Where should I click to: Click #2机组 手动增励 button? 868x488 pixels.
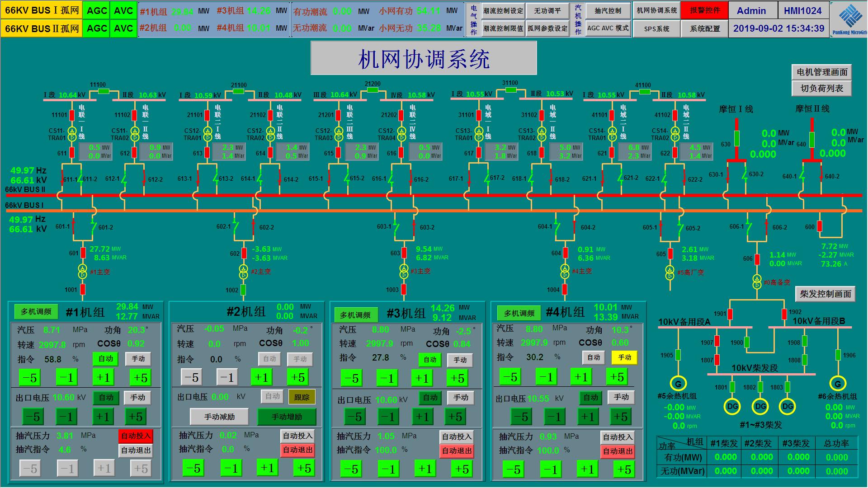click(287, 417)
